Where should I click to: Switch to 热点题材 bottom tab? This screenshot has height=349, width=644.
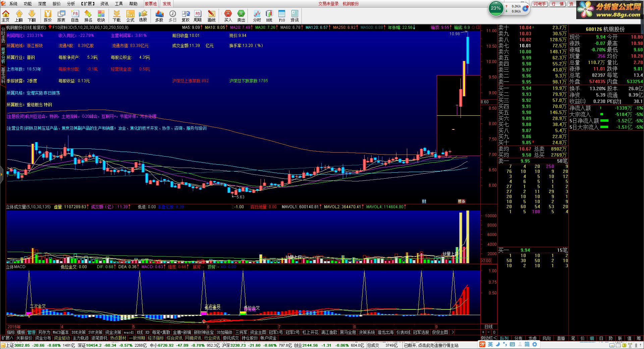click(118, 338)
